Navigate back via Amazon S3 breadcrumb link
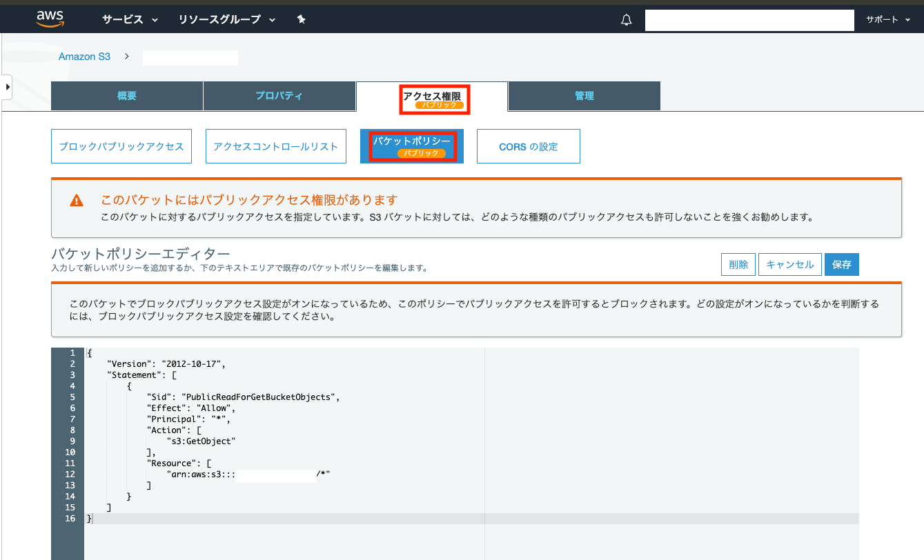 [84, 57]
